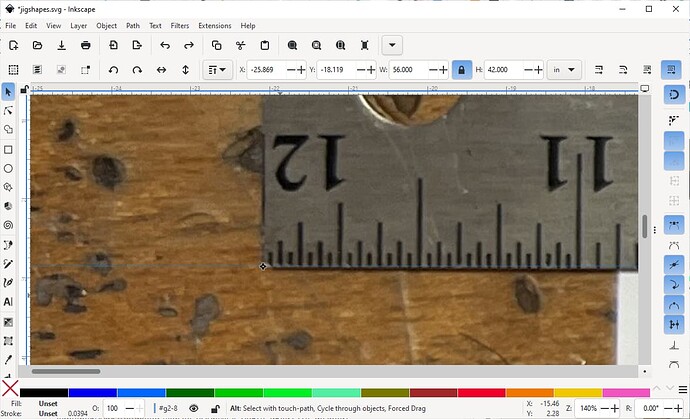This screenshot has width=690, height=419.
Task: Pick the orange palette swatch
Action: coord(530,393)
